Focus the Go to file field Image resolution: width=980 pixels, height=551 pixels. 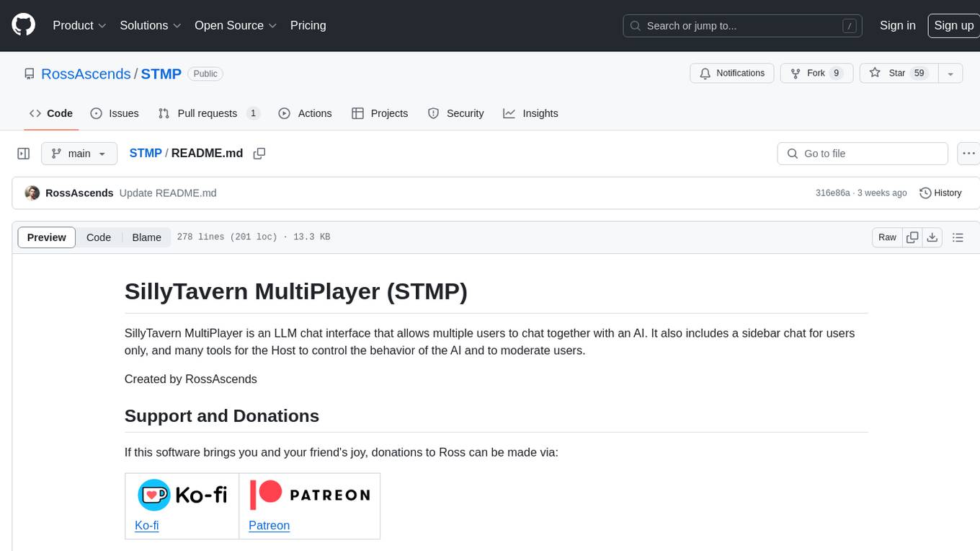click(863, 154)
